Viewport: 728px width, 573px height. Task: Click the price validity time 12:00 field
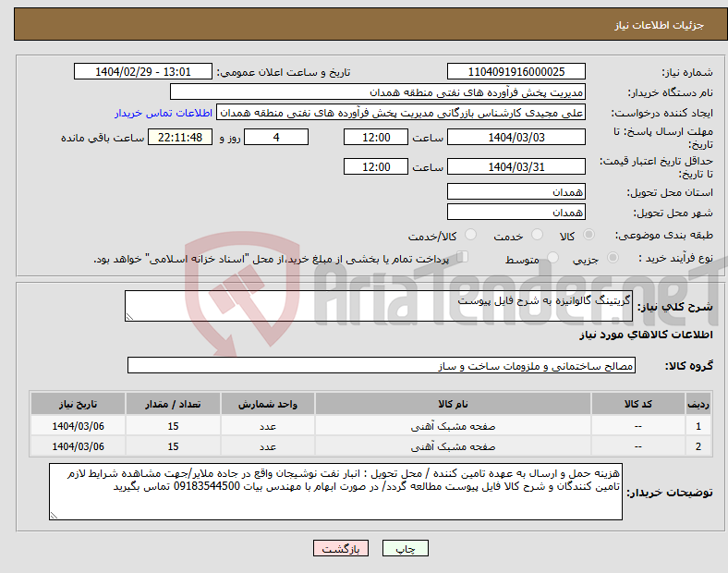pyautogui.click(x=376, y=166)
